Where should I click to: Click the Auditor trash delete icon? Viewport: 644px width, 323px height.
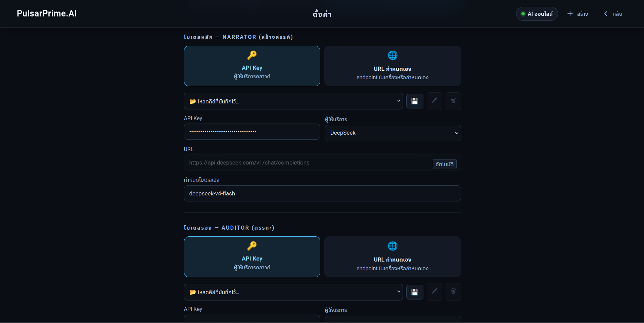coord(453,292)
